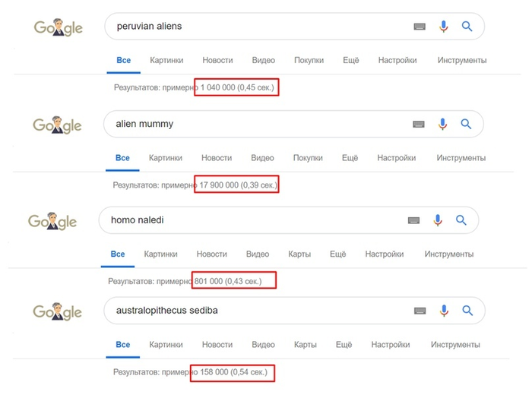Open "Ещё" dropdown under "alien mummy" search
Image resolution: width=532 pixels, height=398 pixels.
pyautogui.click(x=350, y=158)
